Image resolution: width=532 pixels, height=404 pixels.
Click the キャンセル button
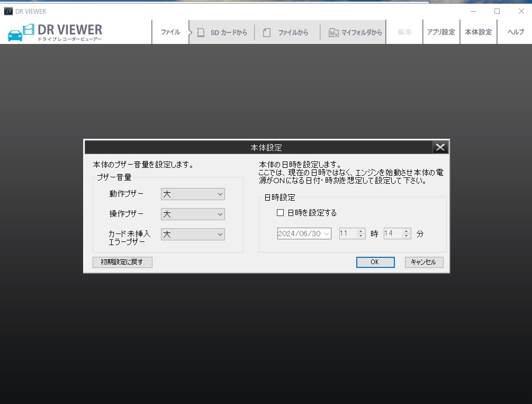click(x=423, y=262)
